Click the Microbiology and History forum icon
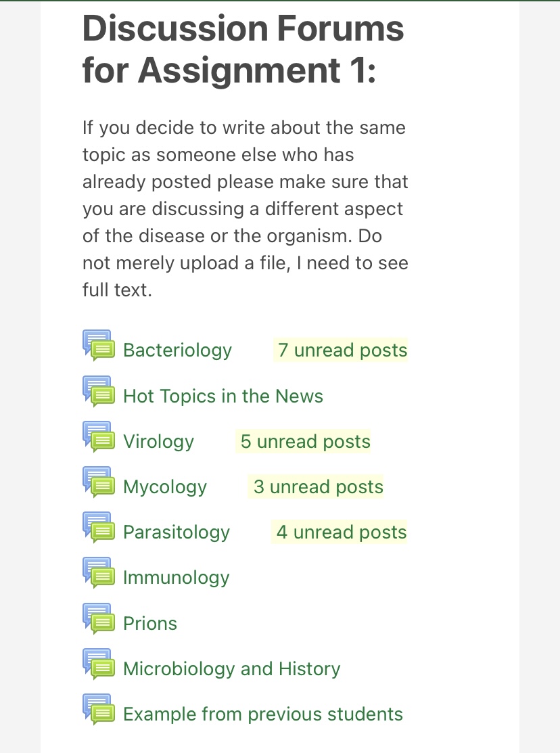 [98, 663]
